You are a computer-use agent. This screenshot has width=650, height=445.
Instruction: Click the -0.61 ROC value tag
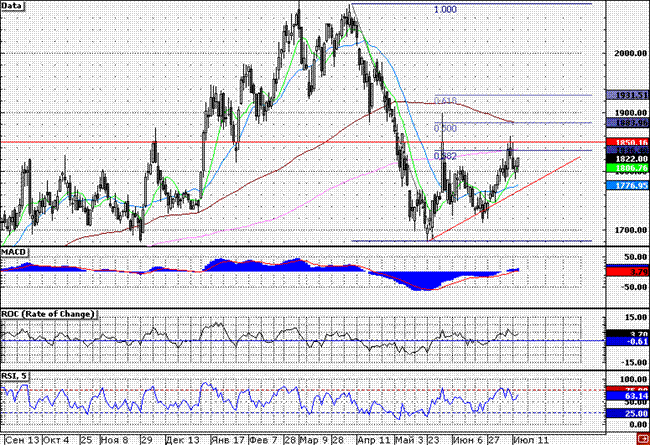point(633,341)
